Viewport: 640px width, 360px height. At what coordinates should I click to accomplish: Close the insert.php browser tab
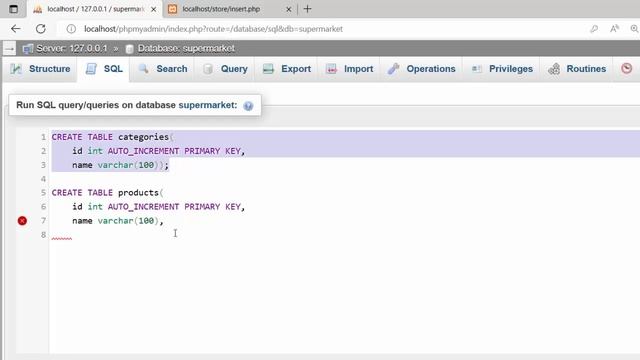(289, 9)
